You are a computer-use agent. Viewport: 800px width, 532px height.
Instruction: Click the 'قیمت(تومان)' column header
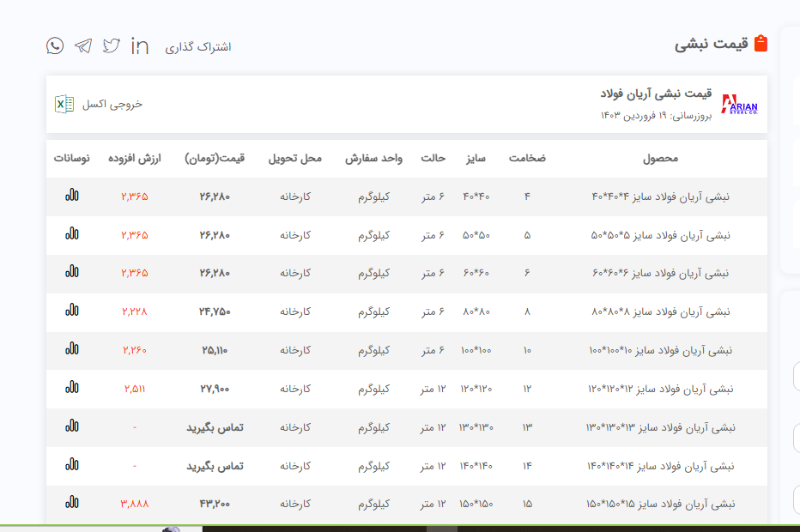[215, 159]
